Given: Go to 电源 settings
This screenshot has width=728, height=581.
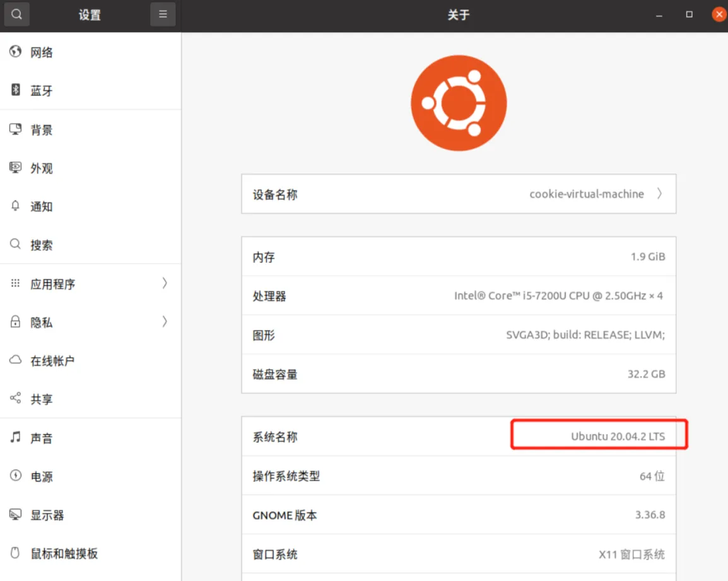Looking at the screenshot, I should coord(91,476).
